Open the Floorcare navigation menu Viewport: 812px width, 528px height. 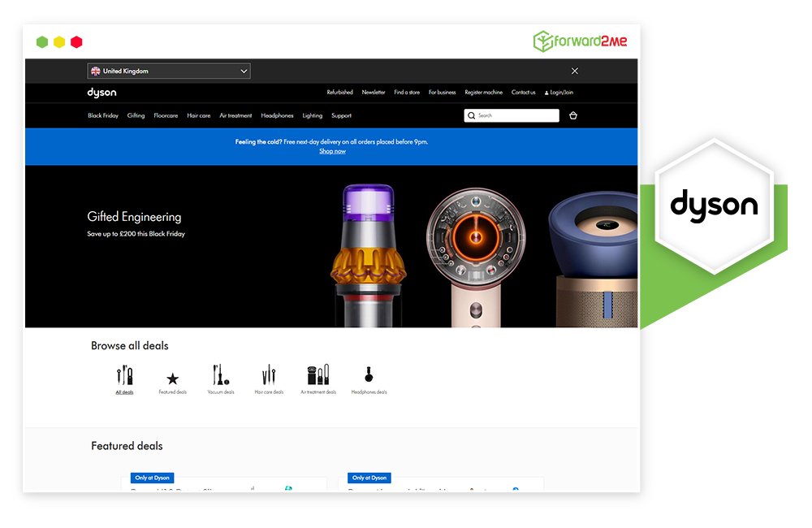pos(166,115)
